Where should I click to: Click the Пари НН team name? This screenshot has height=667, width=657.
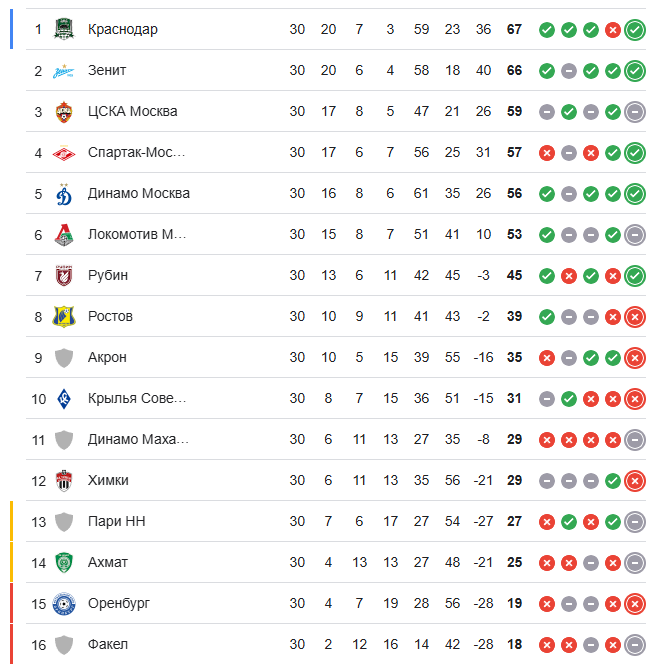[117, 521]
